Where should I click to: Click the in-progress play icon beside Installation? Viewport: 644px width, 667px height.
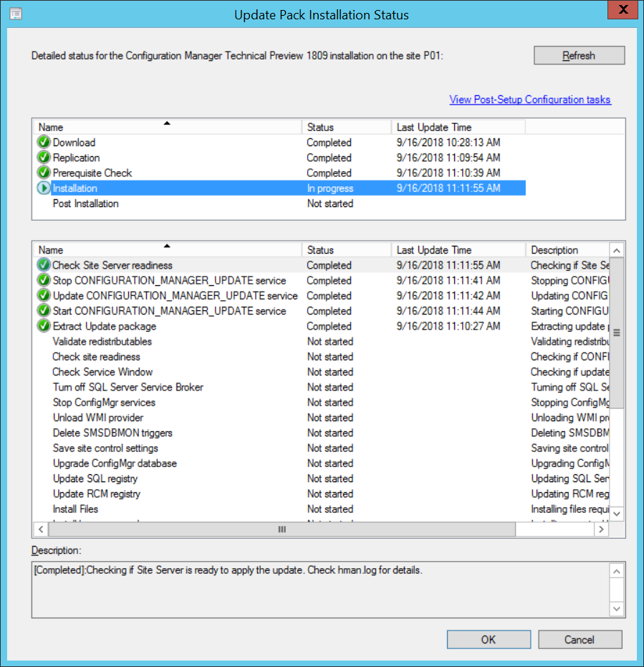[x=44, y=188]
